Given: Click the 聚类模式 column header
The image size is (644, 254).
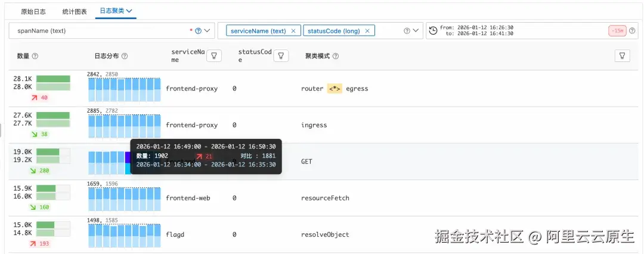Looking at the screenshot, I should click(317, 56).
